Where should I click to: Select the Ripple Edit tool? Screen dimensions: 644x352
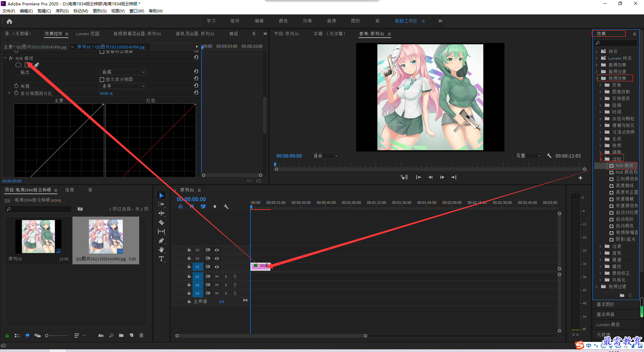coord(161,213)
